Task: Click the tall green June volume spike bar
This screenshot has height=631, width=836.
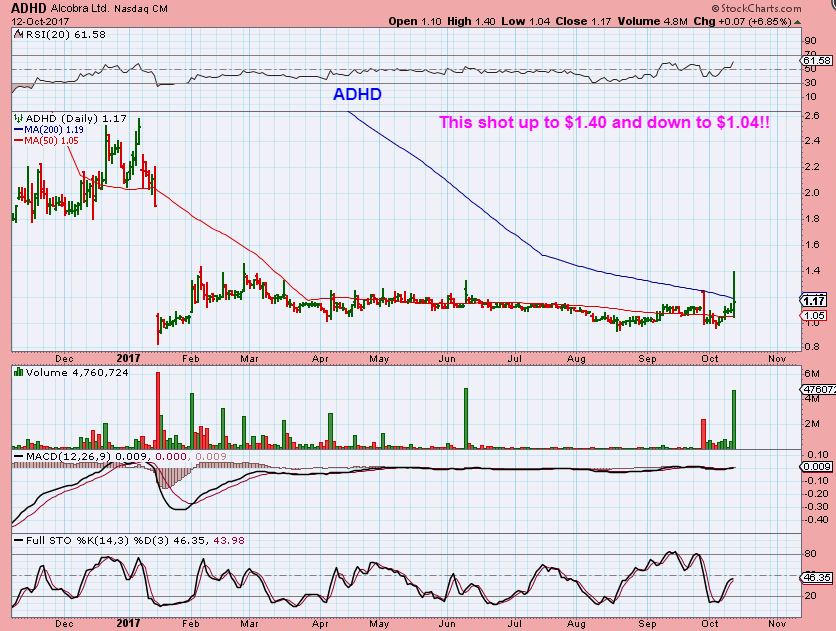Action: 466,418
